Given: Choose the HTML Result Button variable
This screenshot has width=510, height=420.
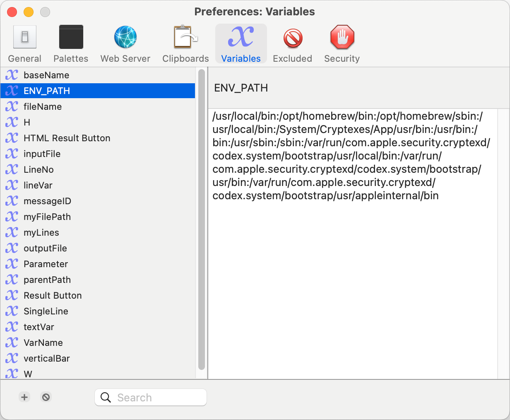Looking at the screenshot, I should click(x=67, y=138).
